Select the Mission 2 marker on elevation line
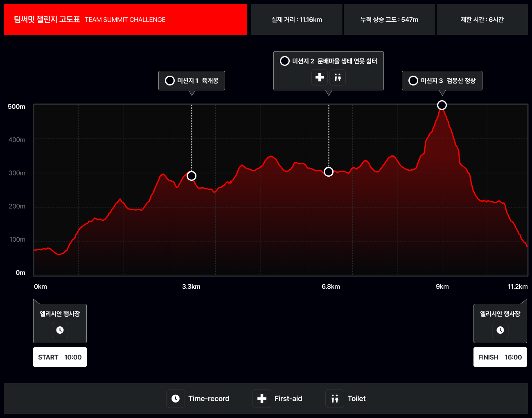532x418 pixels. point(329,172)
